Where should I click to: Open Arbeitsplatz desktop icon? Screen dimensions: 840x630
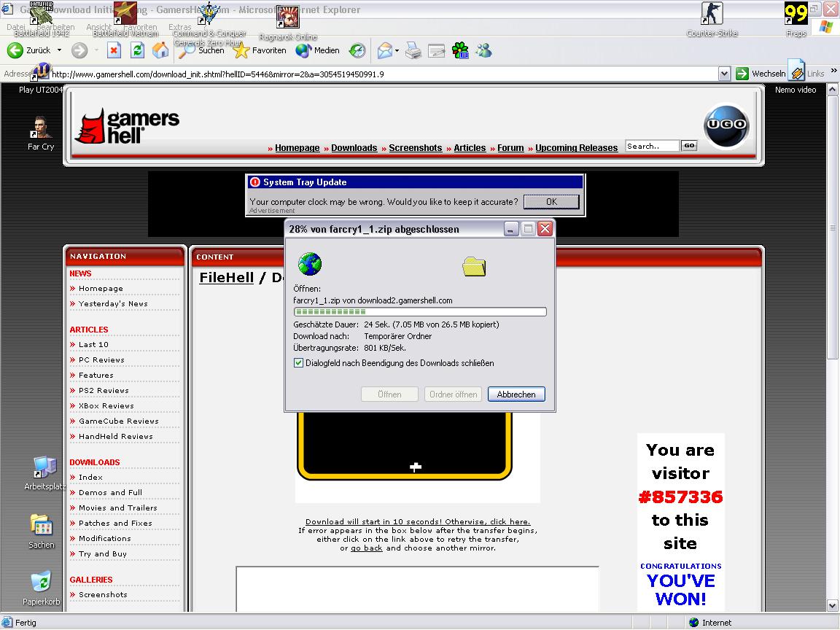[44, 473]
